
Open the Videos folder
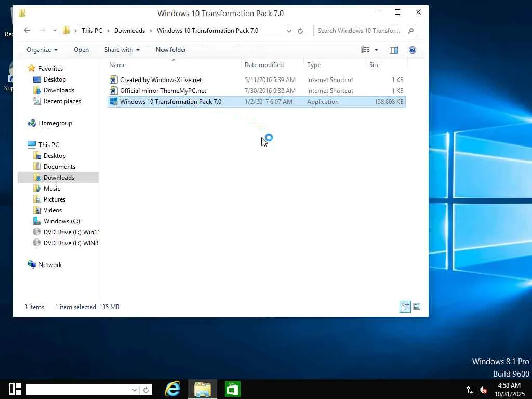click(52, 210)
